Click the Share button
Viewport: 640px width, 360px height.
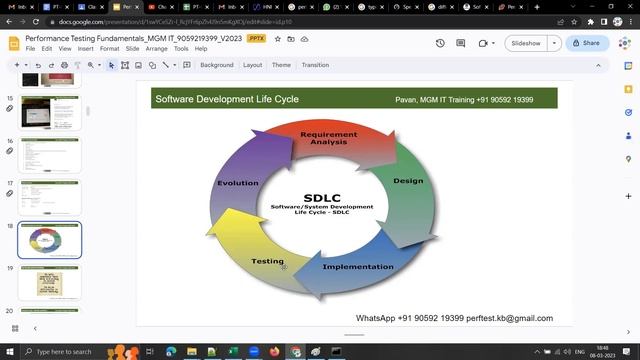click(x=587, y=43)
